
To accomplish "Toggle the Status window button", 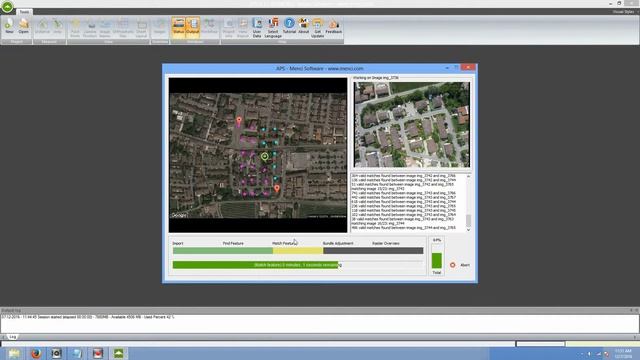I will (x=178, y=27).
